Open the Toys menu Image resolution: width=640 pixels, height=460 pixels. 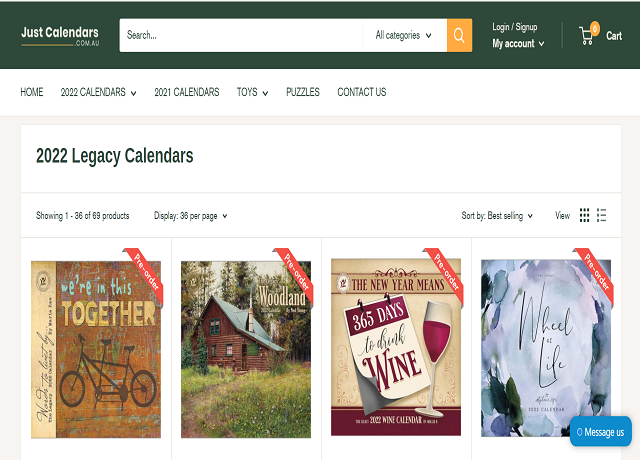(252, 92)
